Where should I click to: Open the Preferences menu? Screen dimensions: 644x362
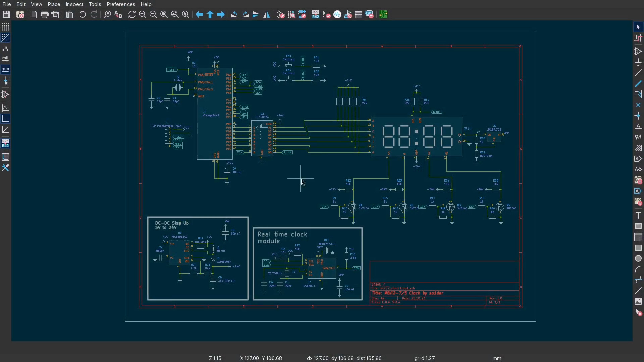(x=121, y=4)
